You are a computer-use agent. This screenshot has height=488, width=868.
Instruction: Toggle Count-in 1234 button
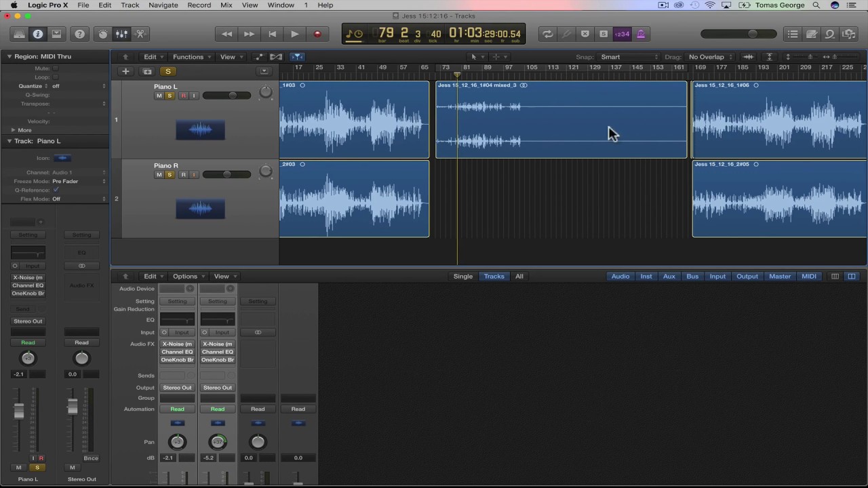tap(622, 34)
